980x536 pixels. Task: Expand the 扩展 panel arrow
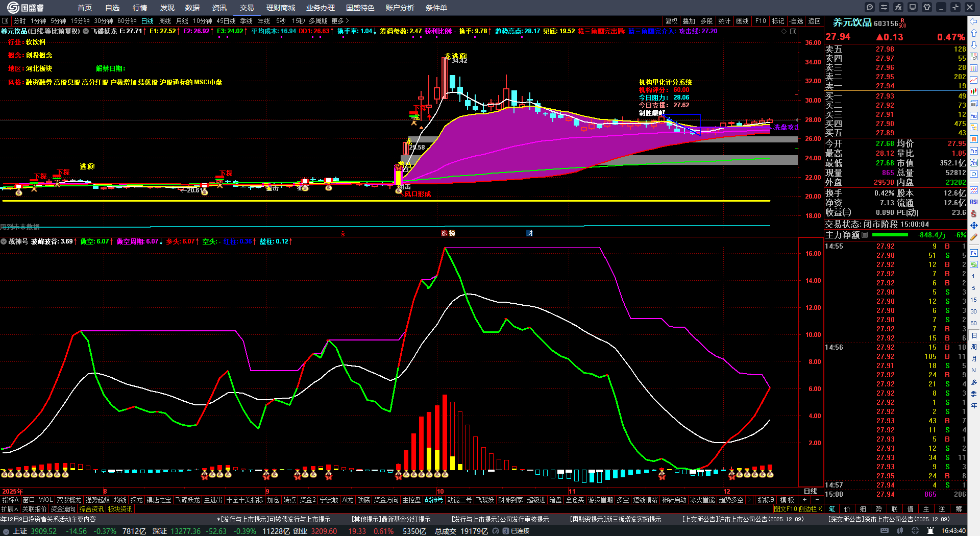[x=10, y=509]
